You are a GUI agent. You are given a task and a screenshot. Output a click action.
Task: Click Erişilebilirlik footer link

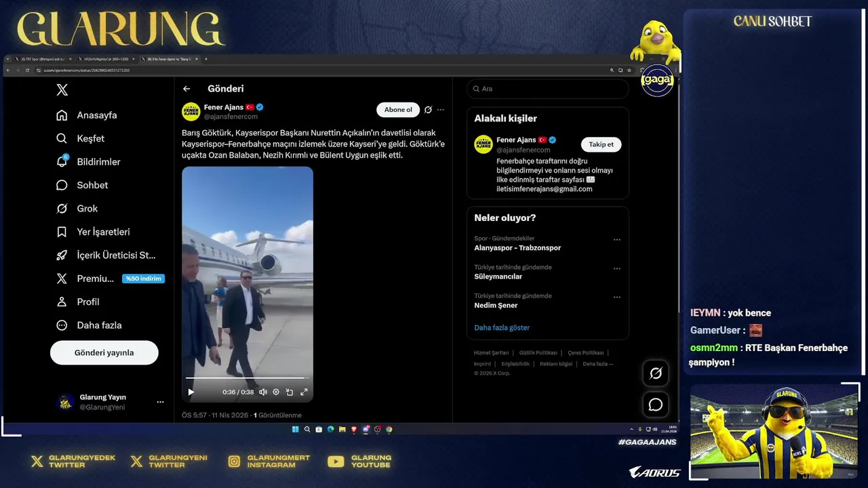(x=515, y=364)
